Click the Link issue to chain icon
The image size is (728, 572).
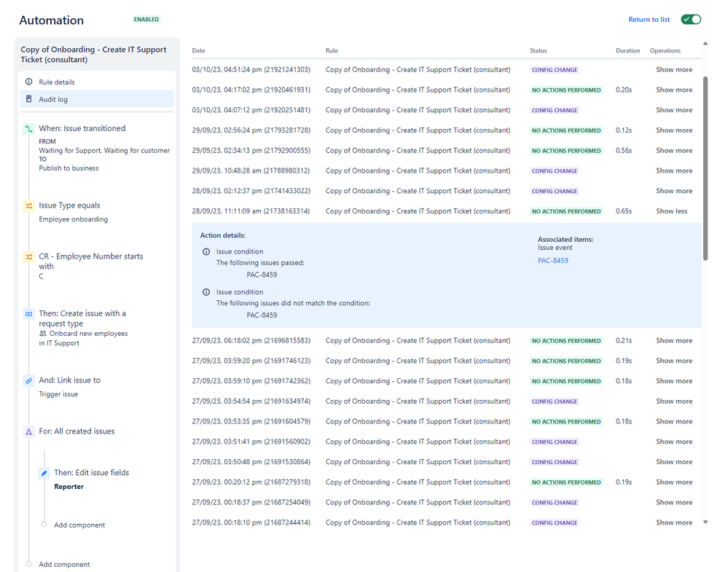(x=29, y=380)
